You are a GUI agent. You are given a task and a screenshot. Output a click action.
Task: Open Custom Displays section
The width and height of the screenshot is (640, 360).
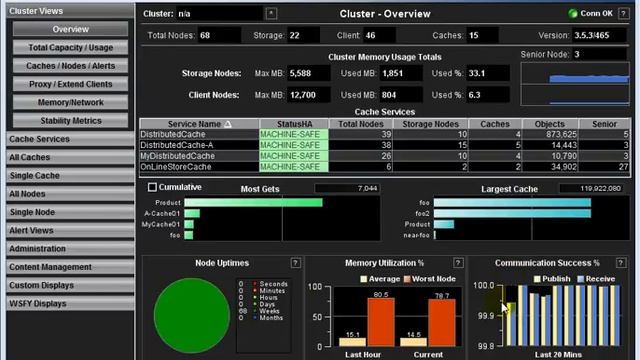[x=70, y=285]
